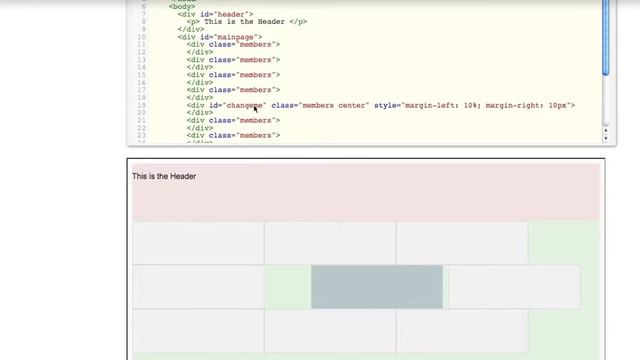Click the members div code on line 13
The width and height of the screenshot is (640, 360).
(x=233, y=60)
